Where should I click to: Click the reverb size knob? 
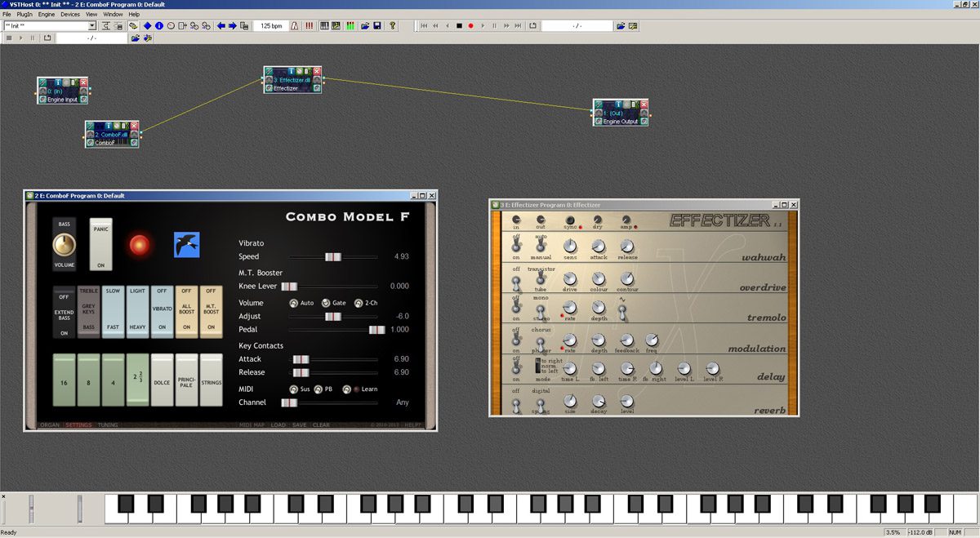click(x=570, y=400)
